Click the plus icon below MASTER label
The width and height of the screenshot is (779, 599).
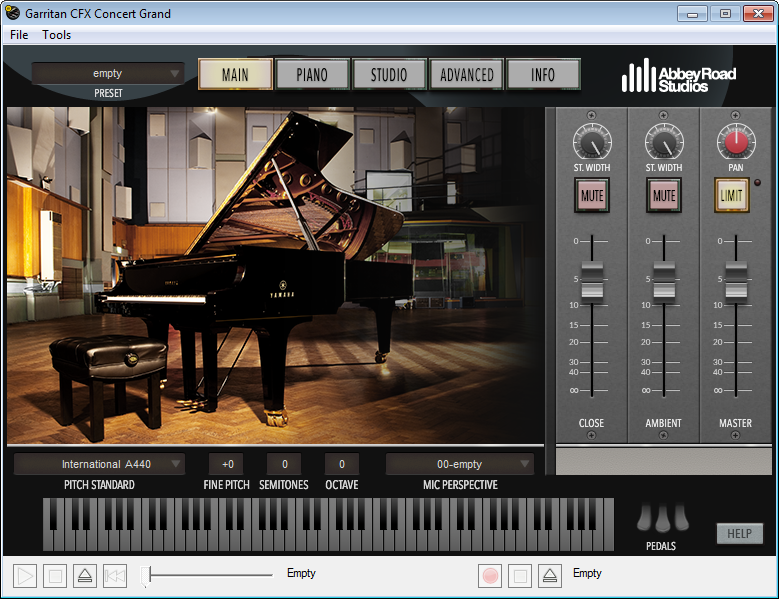tap(735, 436)
